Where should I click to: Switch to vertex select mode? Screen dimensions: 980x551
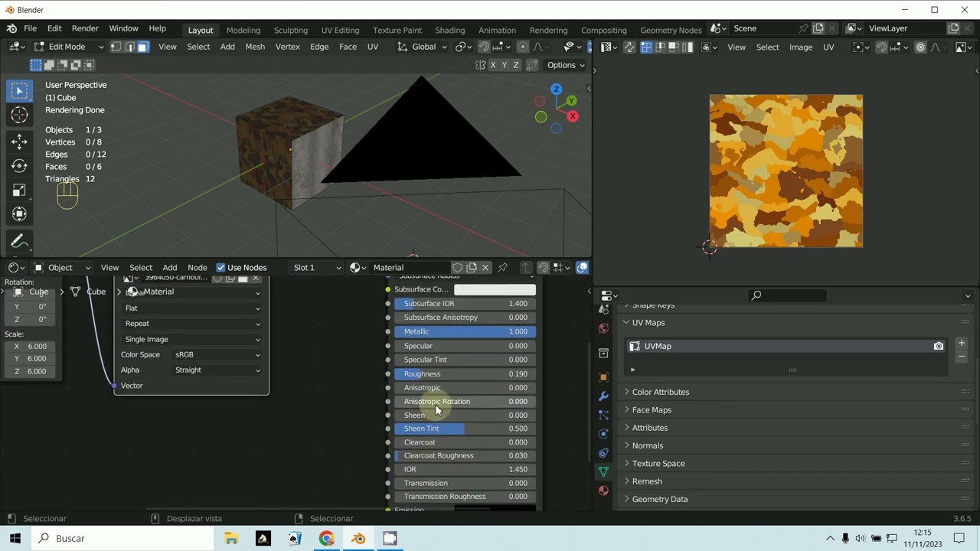pyautogui.click(x=116, y=47)
